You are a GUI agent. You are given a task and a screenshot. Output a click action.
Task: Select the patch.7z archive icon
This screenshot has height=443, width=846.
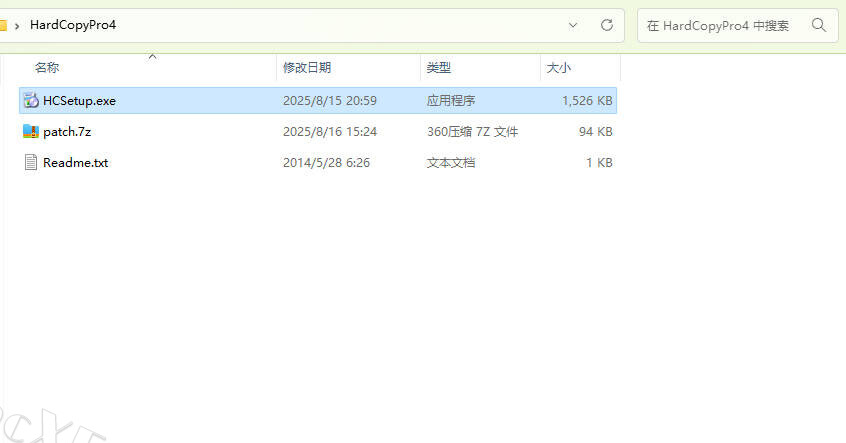coord(31,131)
